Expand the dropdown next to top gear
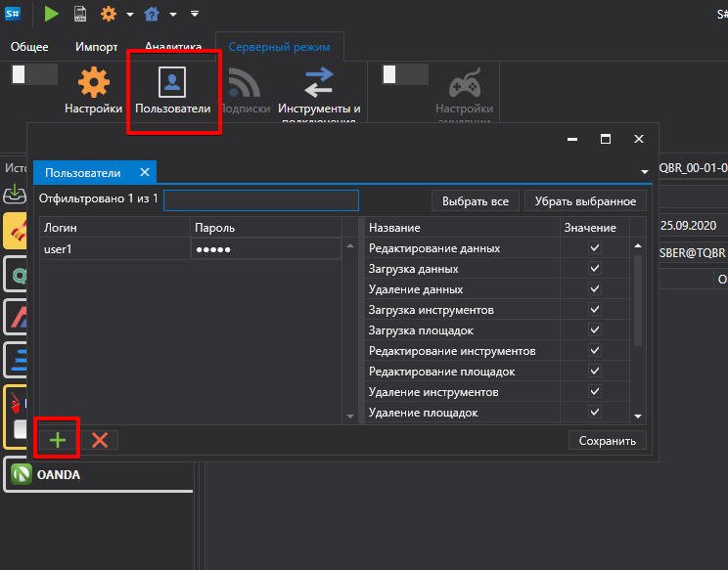Image resolution: width=728 pixels, height=570 pixels. click(x=130, y=15)
